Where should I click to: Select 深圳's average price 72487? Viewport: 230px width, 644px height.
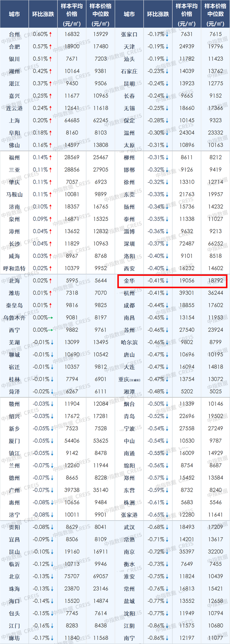tap(187, 244)
